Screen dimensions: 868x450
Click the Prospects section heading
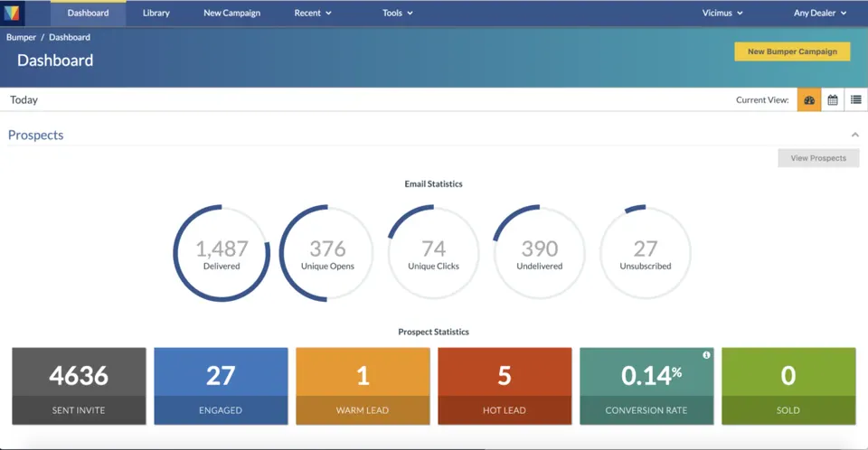tap(35, 135)
